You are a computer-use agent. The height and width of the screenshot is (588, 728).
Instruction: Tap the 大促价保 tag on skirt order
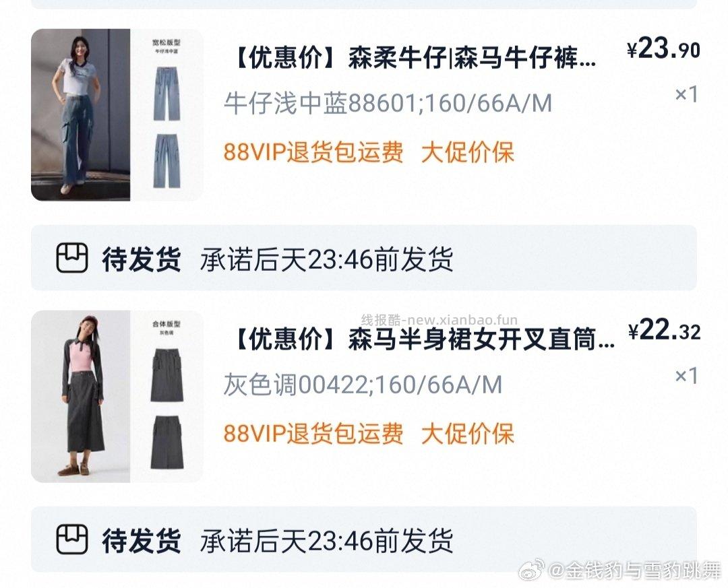tap(468, 434)
